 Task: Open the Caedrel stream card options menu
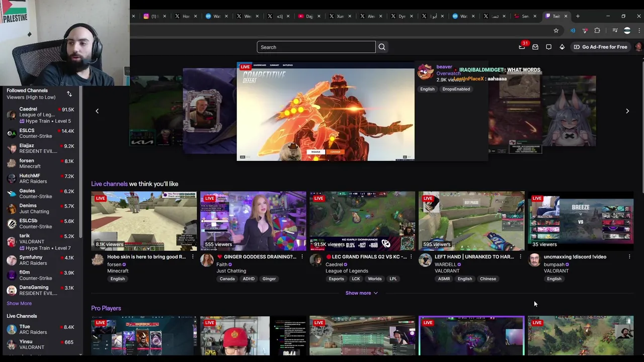point(411,257)
